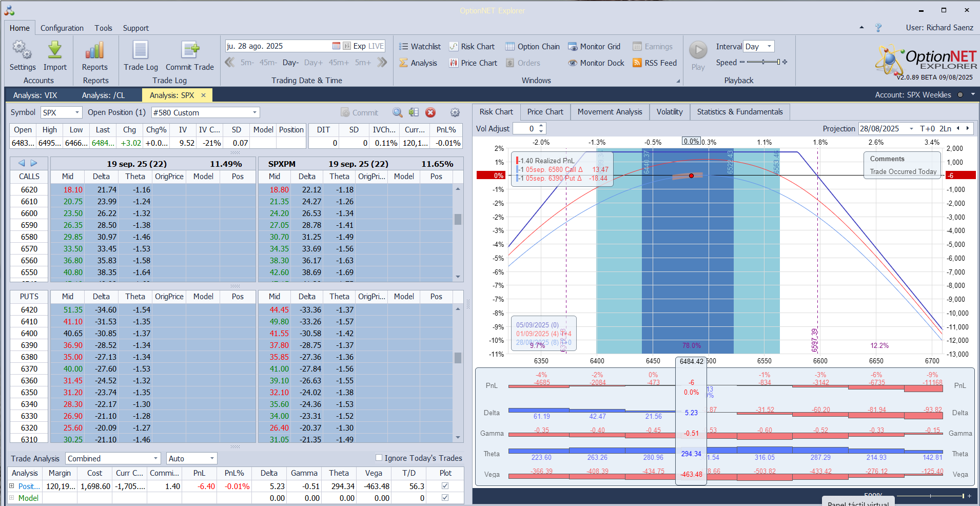Adjust the playback Speed slider
Image resolution: width=980 pixels, height=506 pixels.
(x=763, y=62)
